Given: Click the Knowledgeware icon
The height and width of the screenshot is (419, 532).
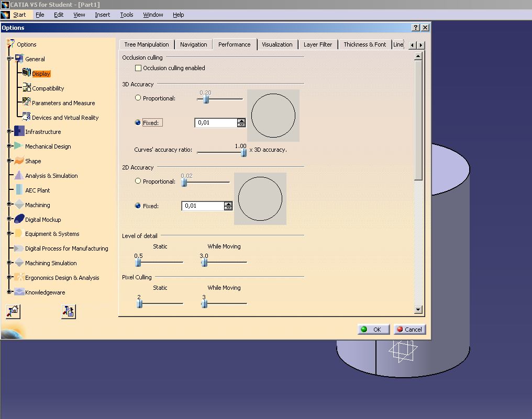Looking at the screenshot, I should (x=19, y=291).
